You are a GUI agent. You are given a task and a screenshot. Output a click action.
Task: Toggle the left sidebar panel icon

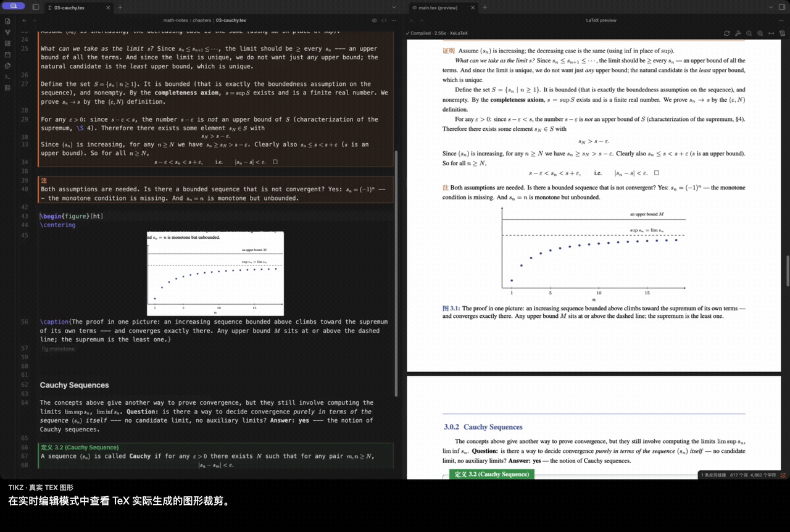[35, 7]
